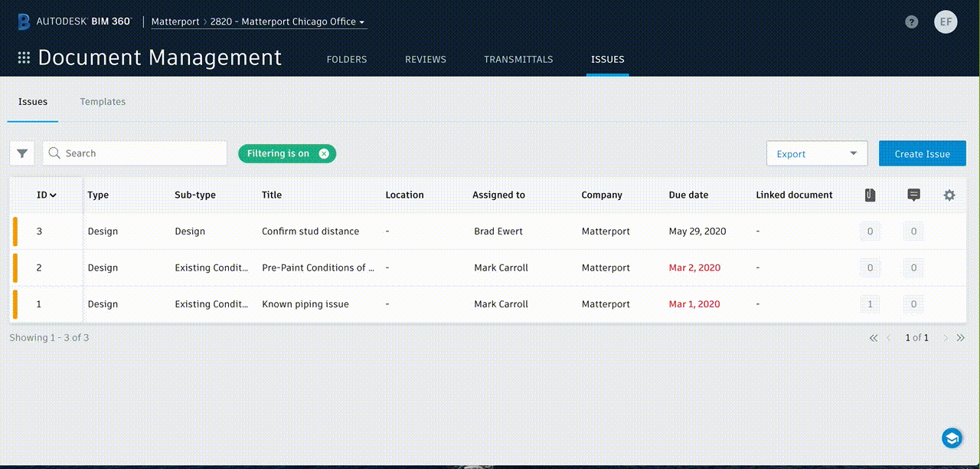Click Mark Carroll in issue 2 row
Image resolution: width=980 pixels, height=469 pixels.
[501, 268]
